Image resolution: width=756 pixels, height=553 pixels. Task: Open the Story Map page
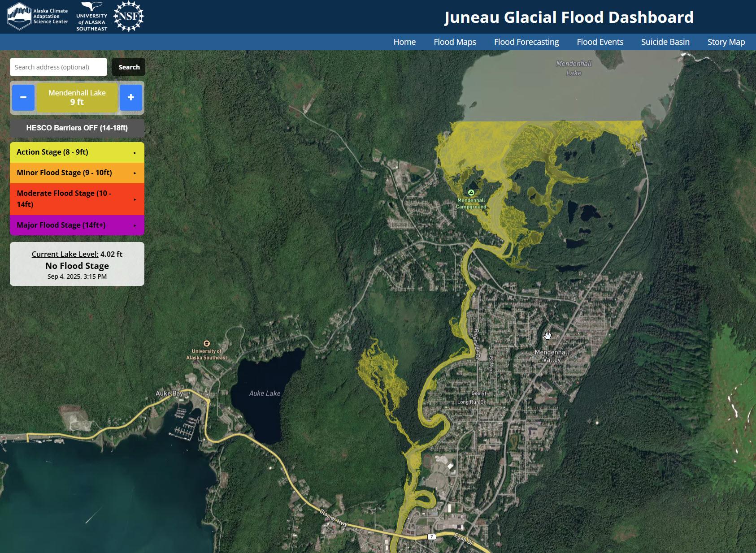(x=726, y=42)
